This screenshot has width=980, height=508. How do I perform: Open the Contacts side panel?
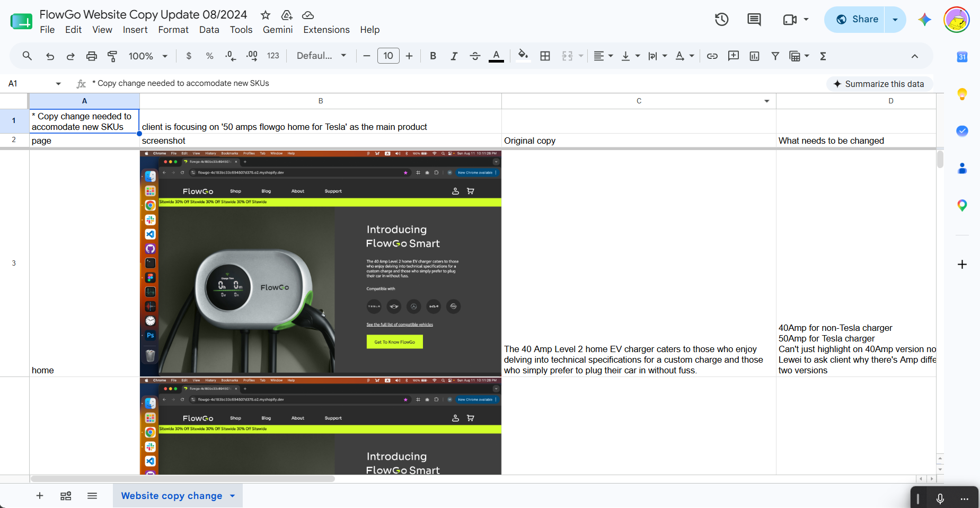(x=962, y=168)
